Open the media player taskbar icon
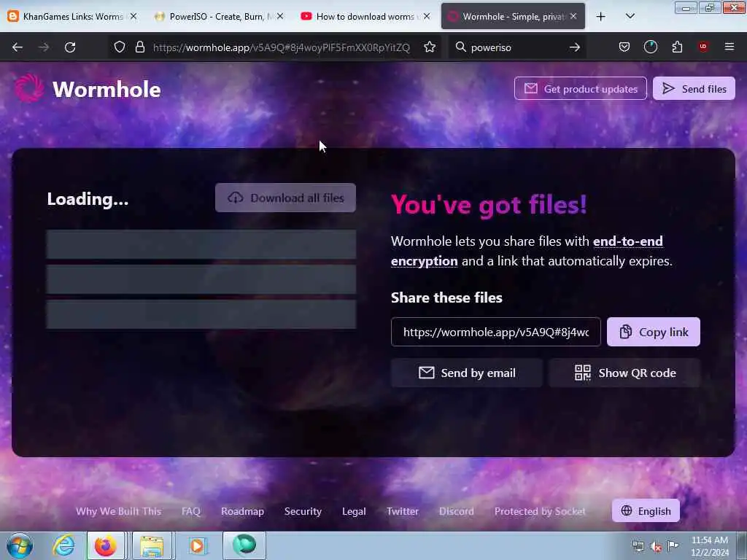Screen dimensions: 747x560 pyautogui.click(x=197, y=545)
